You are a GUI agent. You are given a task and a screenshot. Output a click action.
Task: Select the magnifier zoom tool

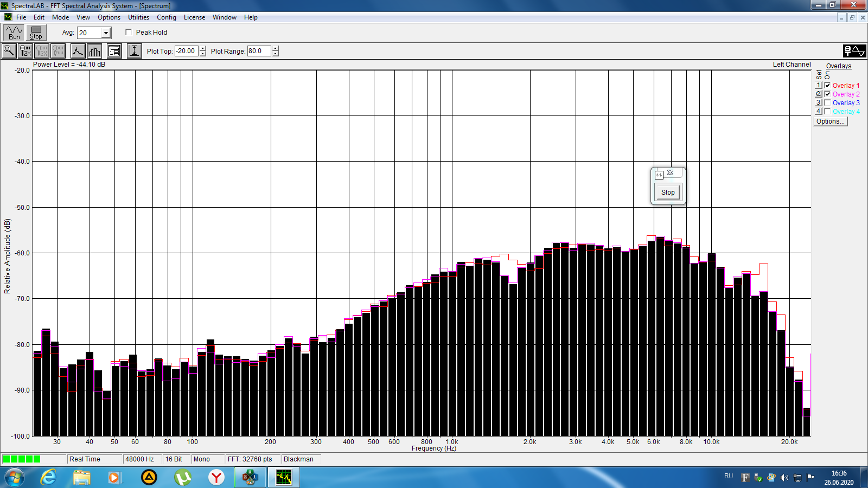tap(9, 51)
